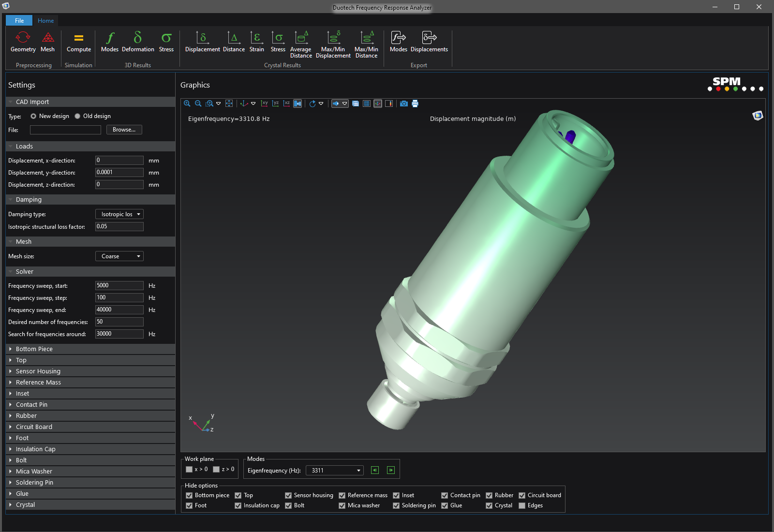This screenshot has height=532, width=774.
Task: Take a snapshot with the camera icon
Action: pyautogui.click(x=404, y=103)
